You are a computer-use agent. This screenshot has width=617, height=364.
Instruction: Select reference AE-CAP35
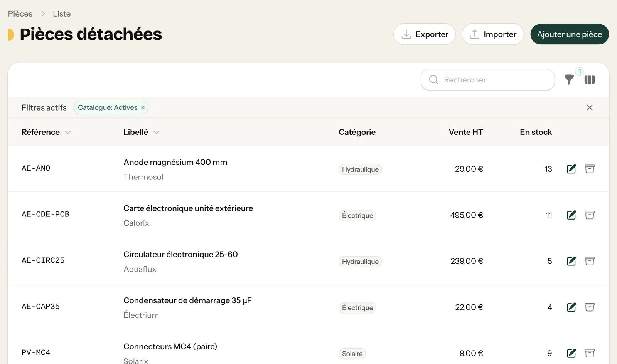click(40, 307)
